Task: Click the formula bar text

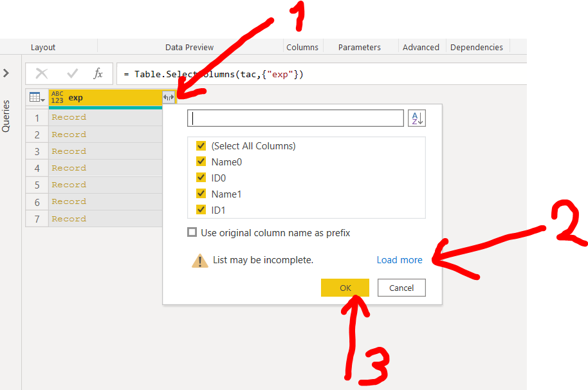Action: click(x=213, y=74)
